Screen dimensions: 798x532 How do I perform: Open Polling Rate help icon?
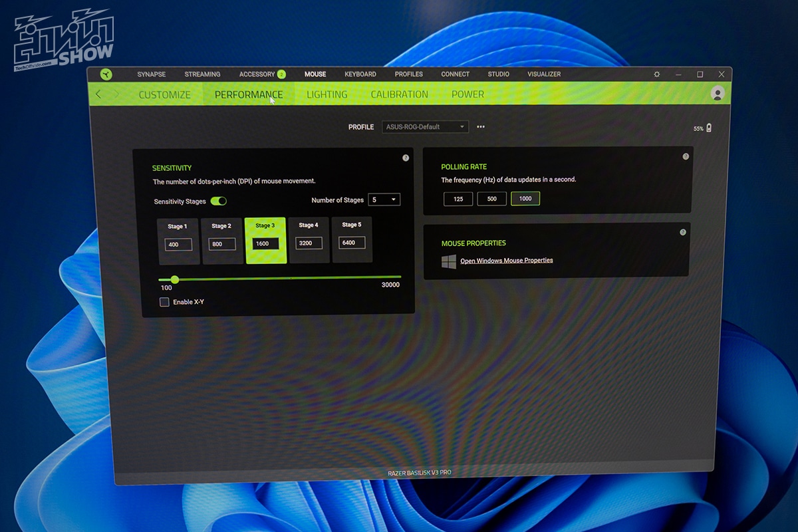pos(686,157)
